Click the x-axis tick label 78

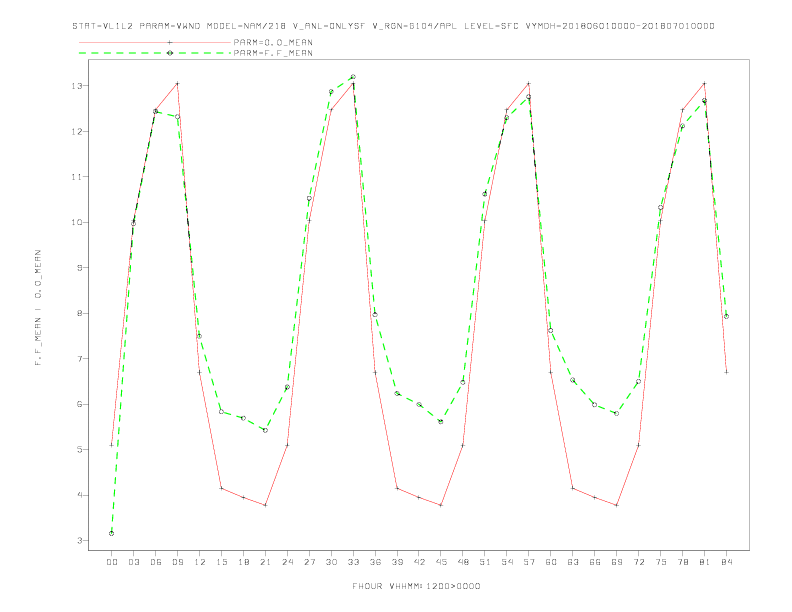tap(682, 562)
